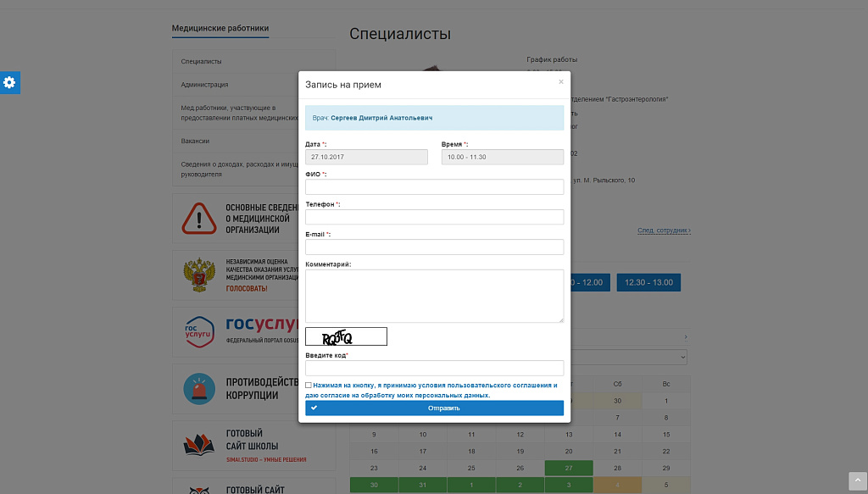The image size is (868, 494).
Task: Select the 12.00 time slot button
Action: [x=587, y=282]
